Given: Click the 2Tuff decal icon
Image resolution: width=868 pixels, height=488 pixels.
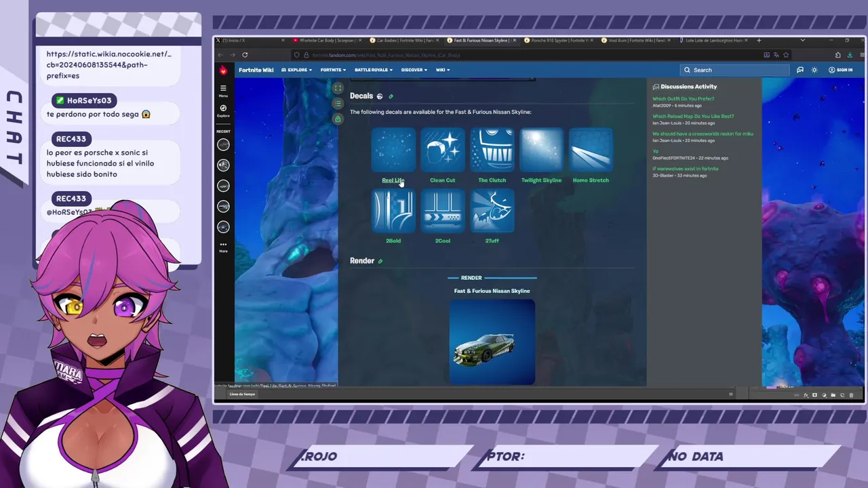Looking at the screenshot, I should tap(492, 211).
